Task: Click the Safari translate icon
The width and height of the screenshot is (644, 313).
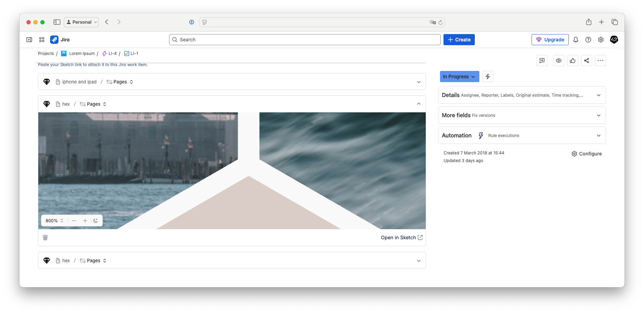Action: point(433,22)
